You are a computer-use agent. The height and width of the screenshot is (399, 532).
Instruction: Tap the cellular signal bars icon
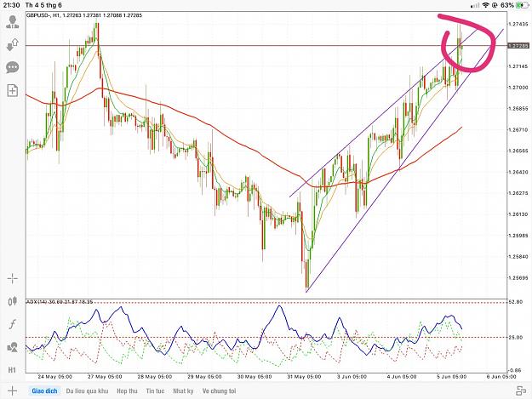pyautogui.click(x=475, y=5)
